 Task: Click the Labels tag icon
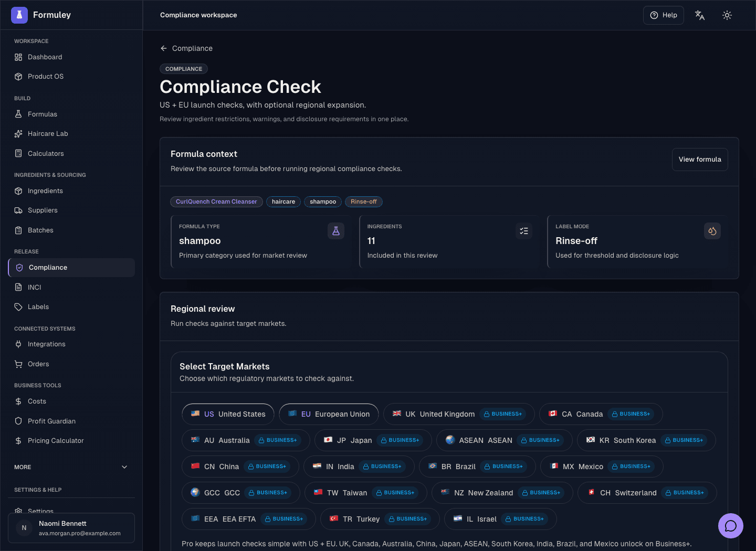18,307
